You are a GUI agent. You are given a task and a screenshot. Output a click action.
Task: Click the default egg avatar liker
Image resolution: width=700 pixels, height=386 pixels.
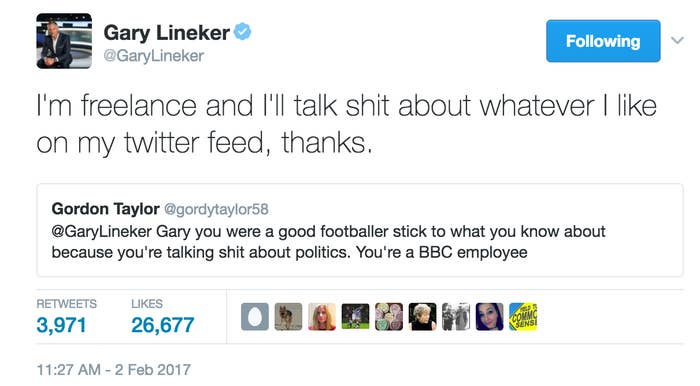click(255, 317)
